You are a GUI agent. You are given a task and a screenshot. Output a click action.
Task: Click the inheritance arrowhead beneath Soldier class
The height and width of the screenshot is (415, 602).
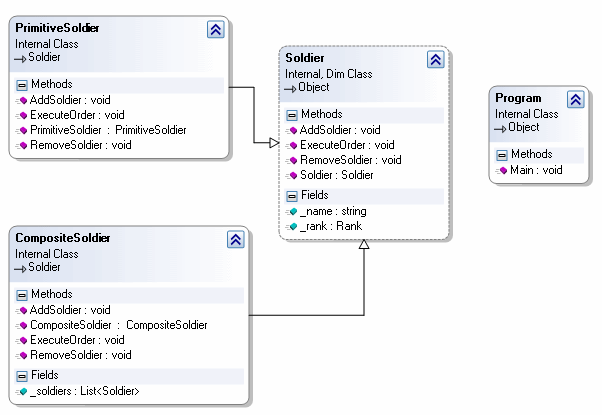pyautogui.click(x=364, y=245)
